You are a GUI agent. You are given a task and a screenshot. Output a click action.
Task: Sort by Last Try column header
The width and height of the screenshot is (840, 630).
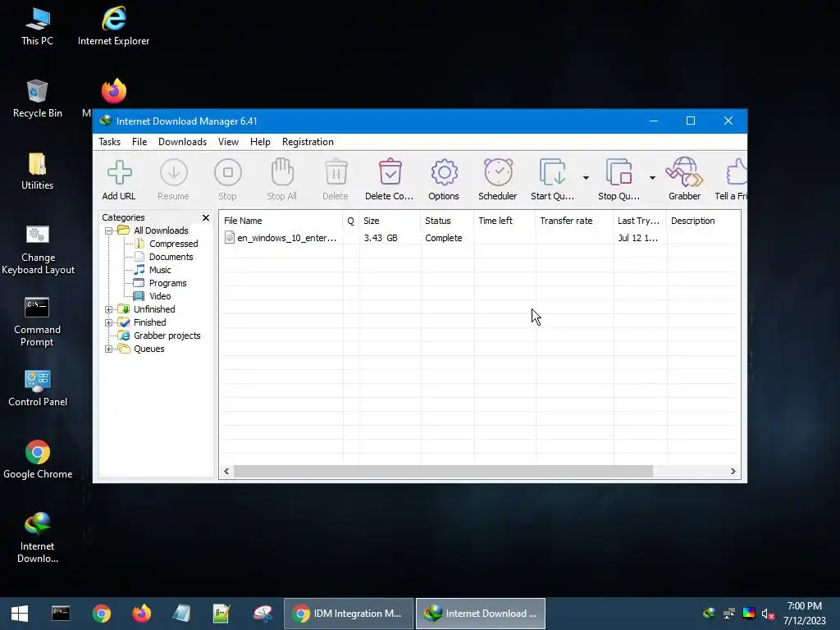coord(640,221)
